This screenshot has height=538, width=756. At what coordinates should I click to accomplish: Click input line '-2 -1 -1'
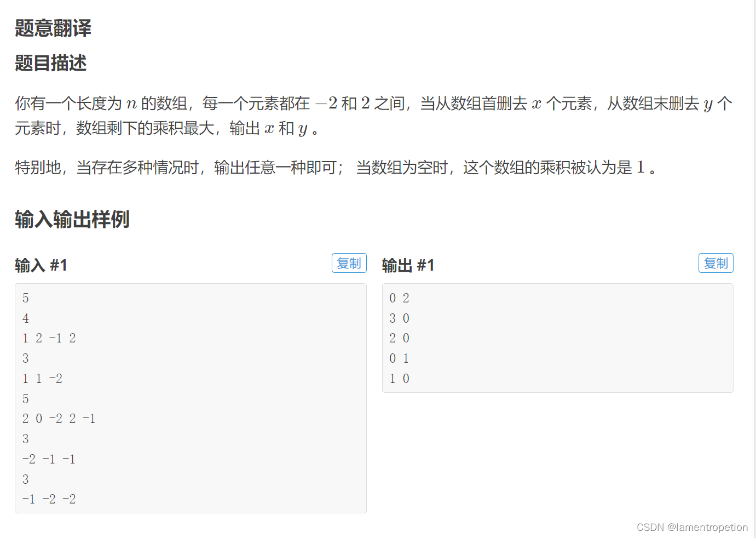click(49, 459)
